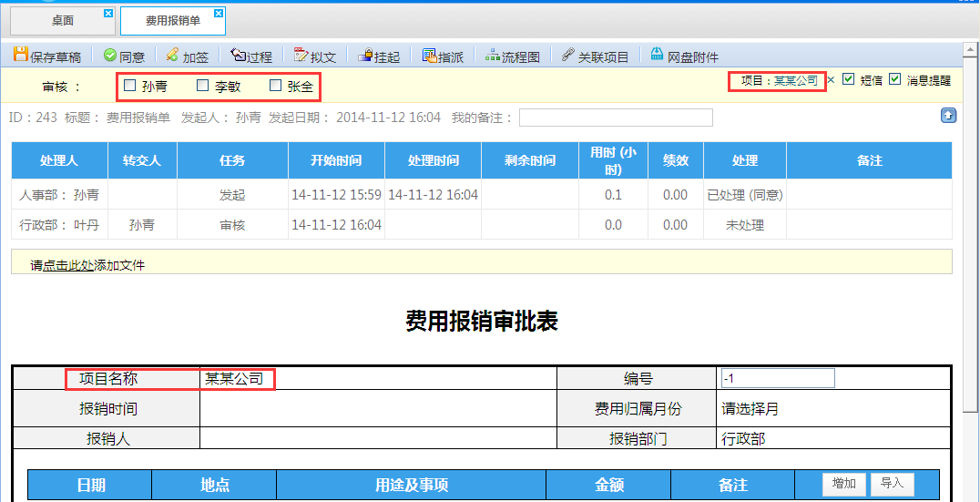Focus the 我的备注 input field
The height and width of the screenshot is (502, 980).
[616, 118]
